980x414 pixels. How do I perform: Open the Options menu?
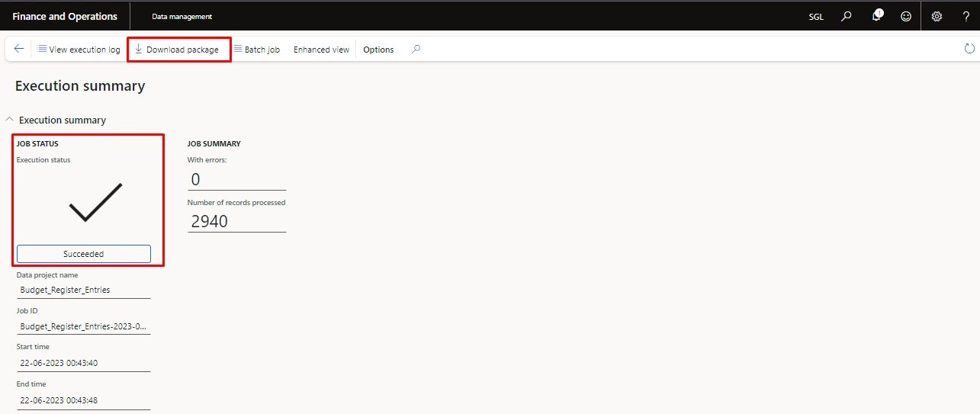(x=378, y=50)
